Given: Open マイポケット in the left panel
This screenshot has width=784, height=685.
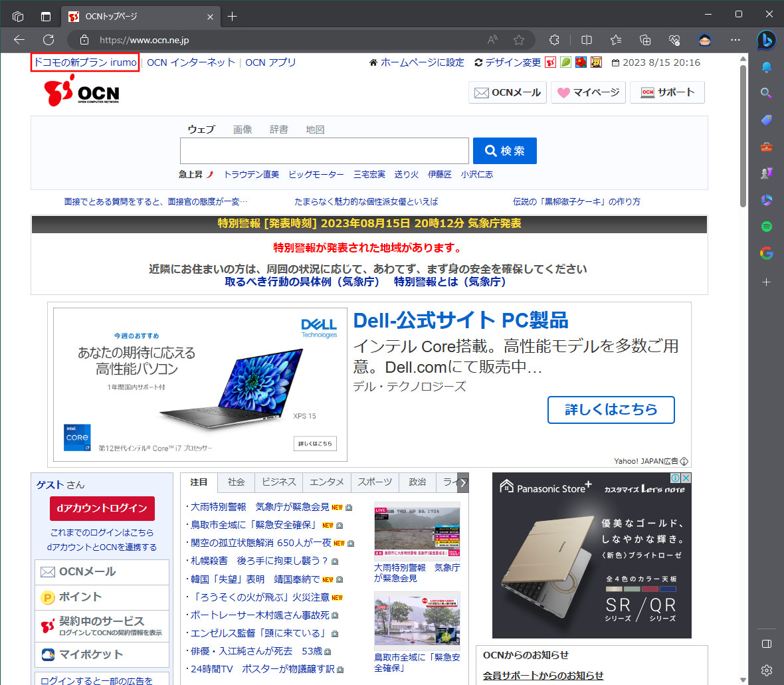Looking at the screenshot, I should point(102,654).
